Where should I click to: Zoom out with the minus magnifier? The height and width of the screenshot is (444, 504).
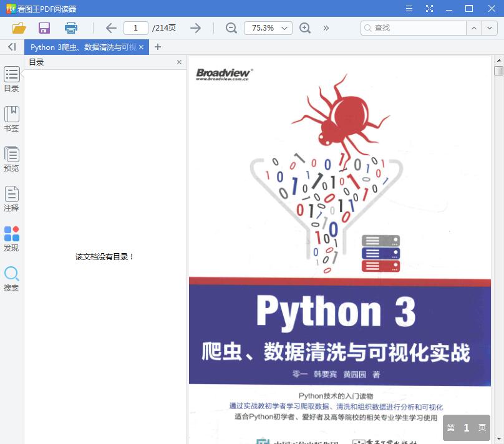[231, 28]
